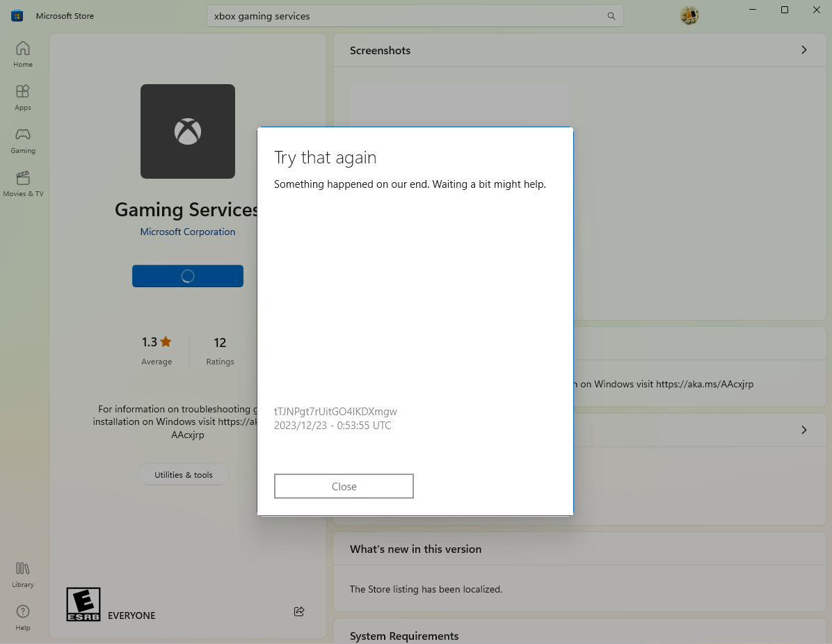Click the Microsoft Store logo icon
This screenshot has height=644, width=832.
17,16
